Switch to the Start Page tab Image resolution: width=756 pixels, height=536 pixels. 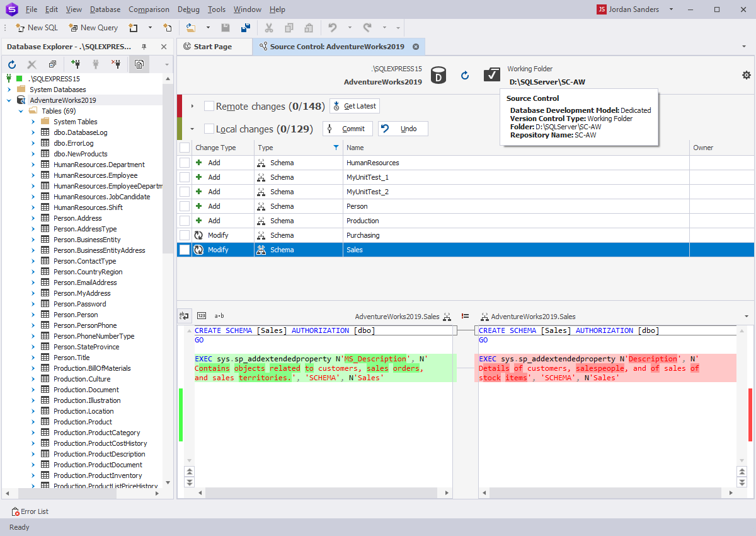[x=214, y=47]
